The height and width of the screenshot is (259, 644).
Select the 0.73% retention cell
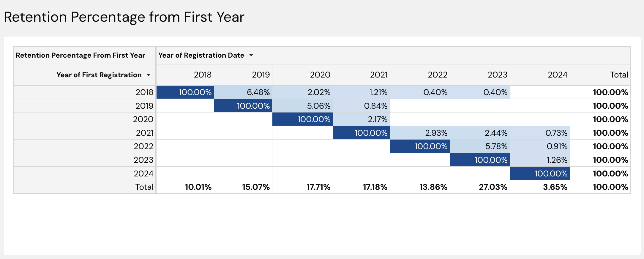tap(556, 133)
